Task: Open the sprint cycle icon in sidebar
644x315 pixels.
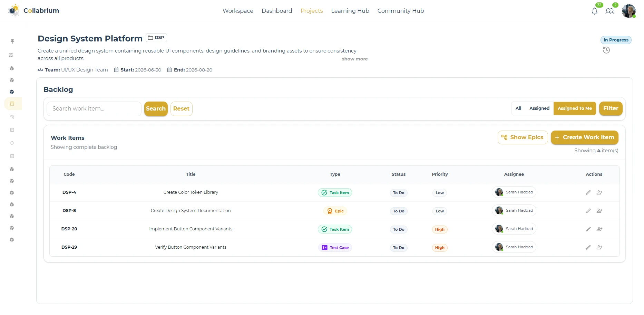Action: pyautogui.click(x=12, y=143)
